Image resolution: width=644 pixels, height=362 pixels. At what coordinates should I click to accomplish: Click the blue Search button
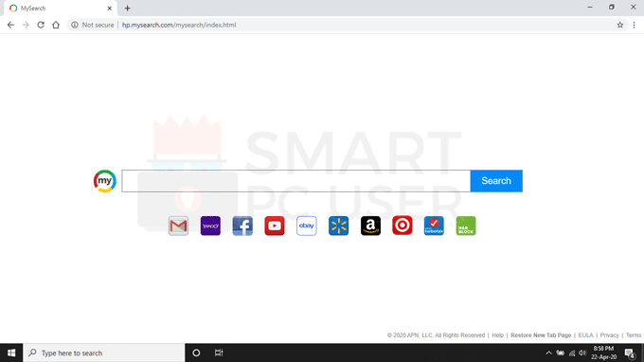click(496, 181)
